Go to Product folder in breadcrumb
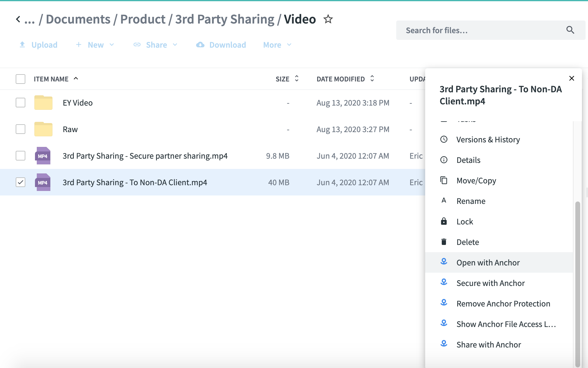588x368 pixels. pyautogui.click(x=143, y=19)
